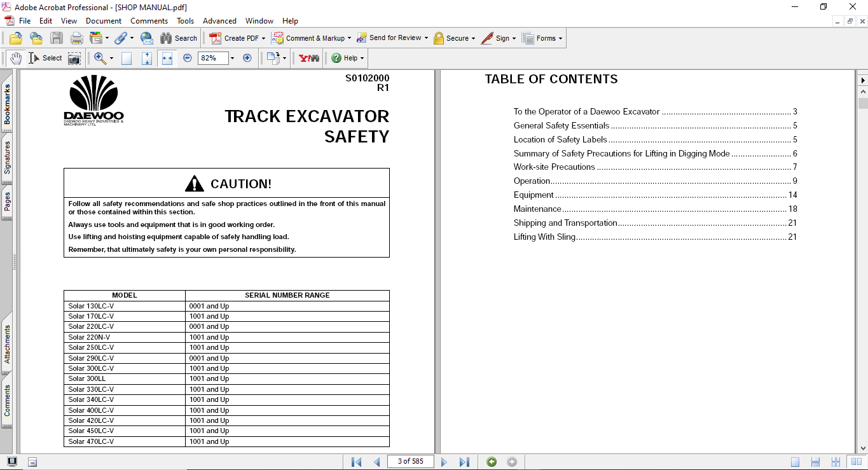
Task: Click the Search button with binoculars
Action: coord(179,38)
